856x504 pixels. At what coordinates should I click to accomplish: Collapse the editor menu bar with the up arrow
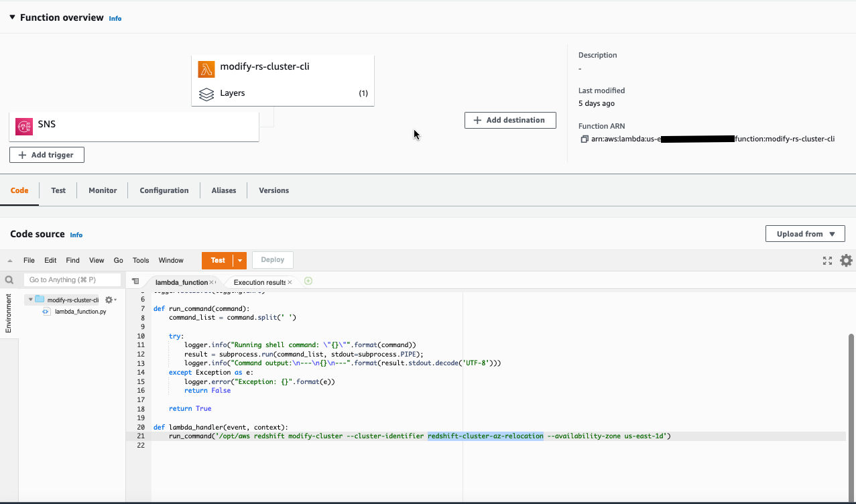pos(10,260)
